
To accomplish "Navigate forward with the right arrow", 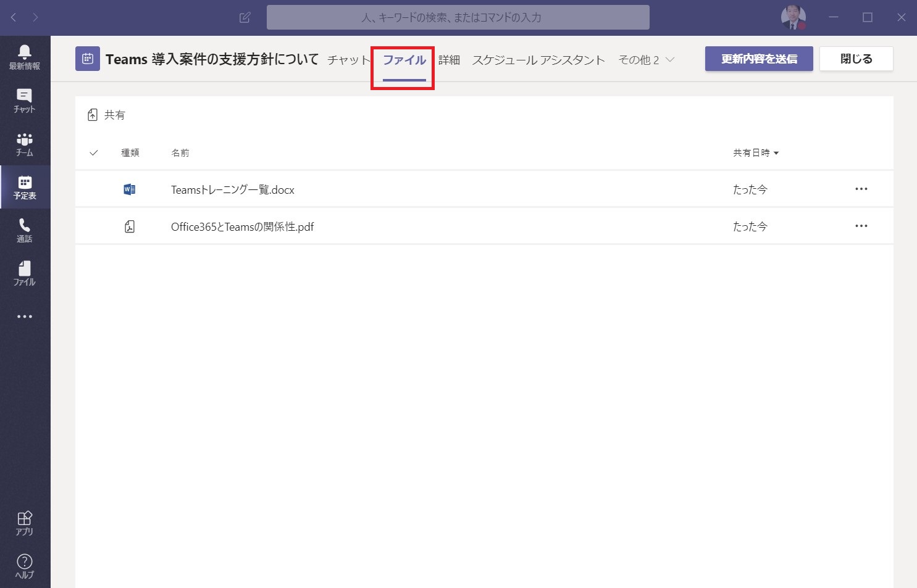I will pos(35,17).
